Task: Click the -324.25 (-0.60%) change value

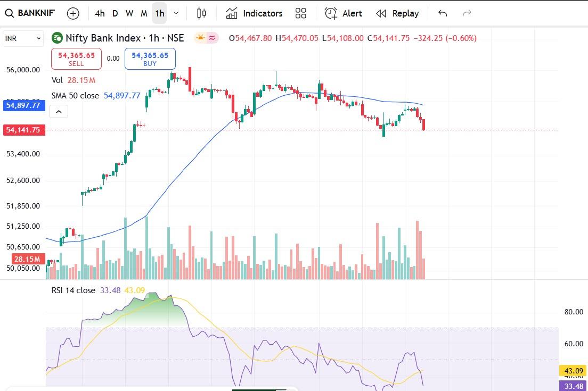Action: click(445, 38)
